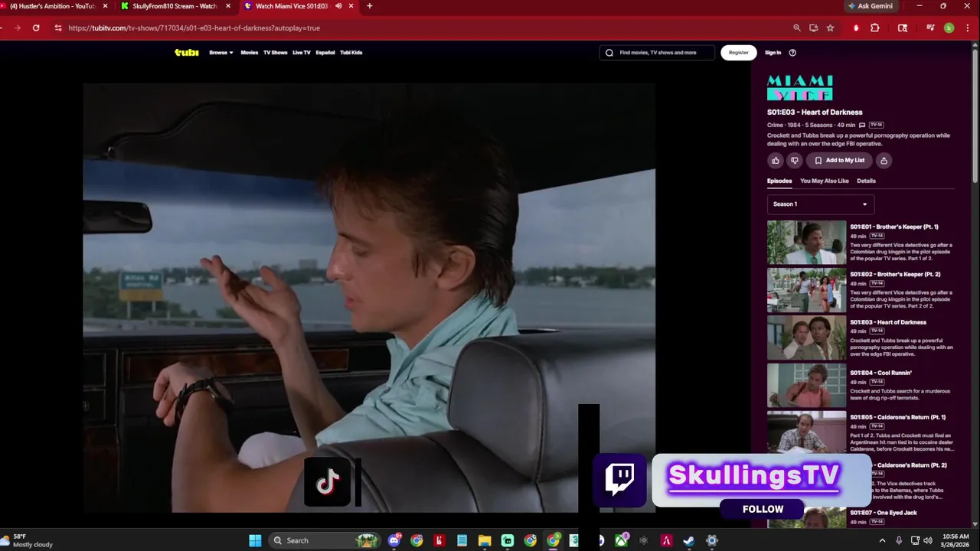Screen dimensions: 980x551
Task: View site information icon in address bar
Action: click(x=57, y=28)
